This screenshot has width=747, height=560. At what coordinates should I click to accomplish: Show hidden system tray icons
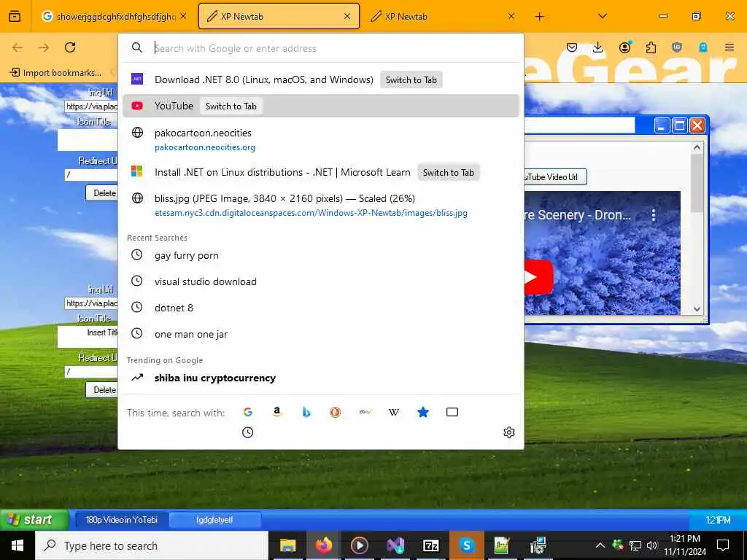600,545
